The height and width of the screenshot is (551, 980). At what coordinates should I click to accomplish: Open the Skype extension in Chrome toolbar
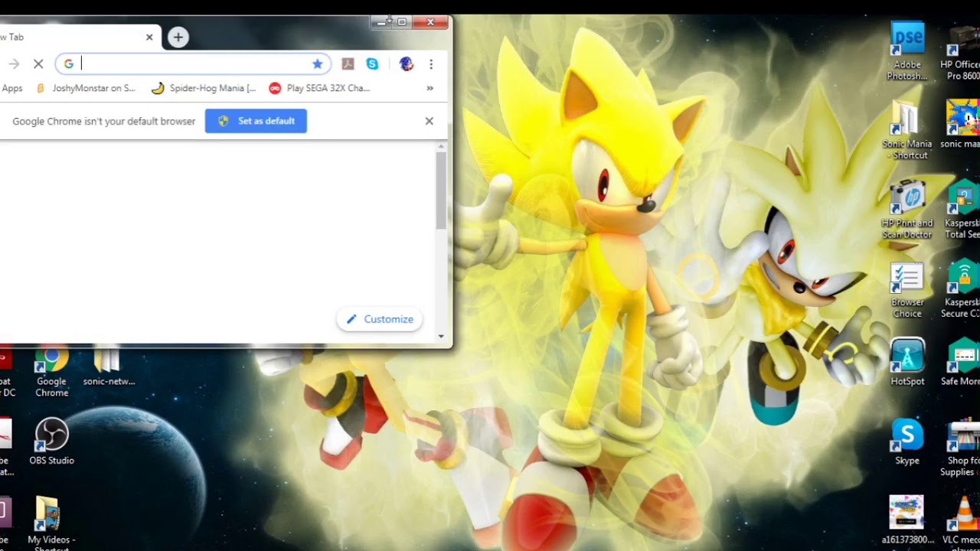pos(372,64)
